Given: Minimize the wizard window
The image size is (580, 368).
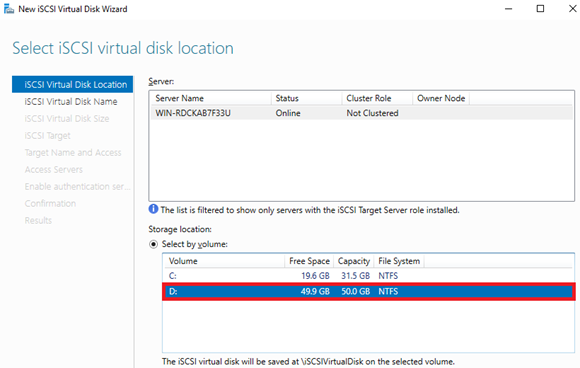Looking at the screenshot, I should click(x=509, y=9).
